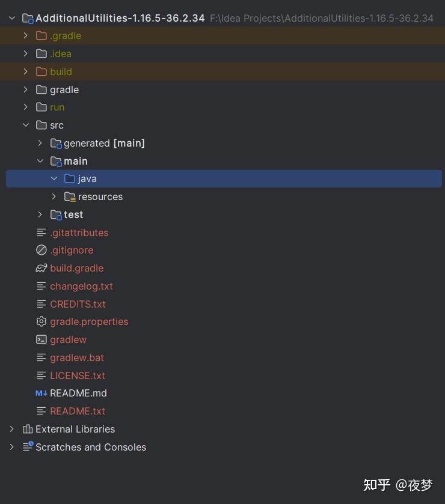Click the build.gradle elephant icon
This screenshot has height=504, width=445.
[41, 268]
